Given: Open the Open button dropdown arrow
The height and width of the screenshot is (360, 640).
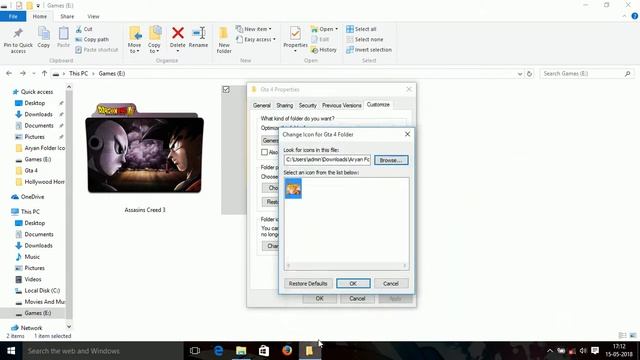Looking at the screenshot, I should 336,29.
